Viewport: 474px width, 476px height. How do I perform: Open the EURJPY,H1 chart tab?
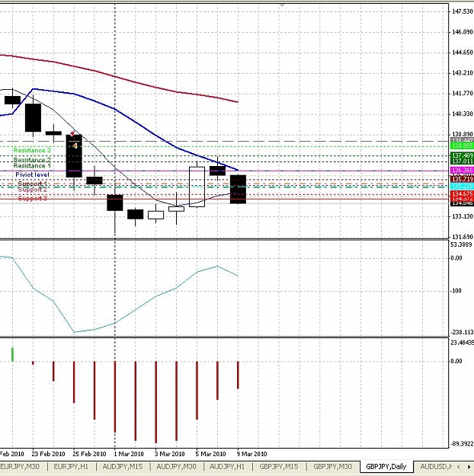tap(71, 466)
